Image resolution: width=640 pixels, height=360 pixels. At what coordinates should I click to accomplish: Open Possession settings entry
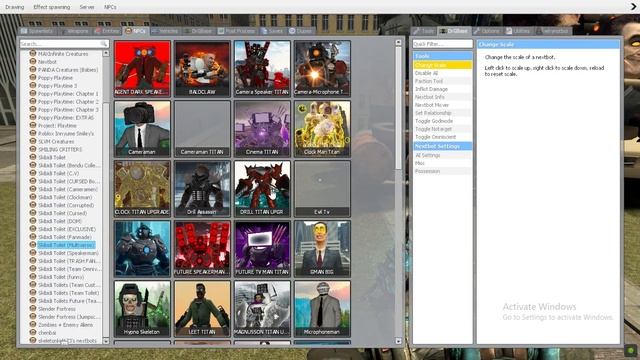(x=442, y=171)
